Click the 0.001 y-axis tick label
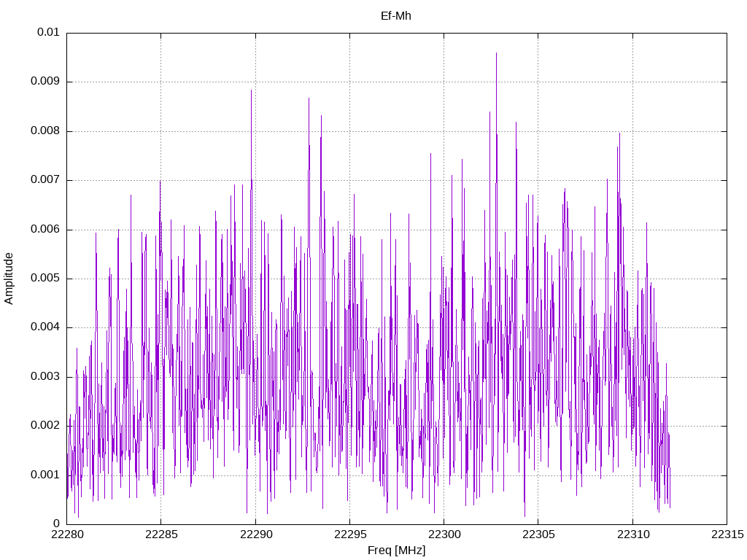747x560 pixels. click(x=45, y=475)
